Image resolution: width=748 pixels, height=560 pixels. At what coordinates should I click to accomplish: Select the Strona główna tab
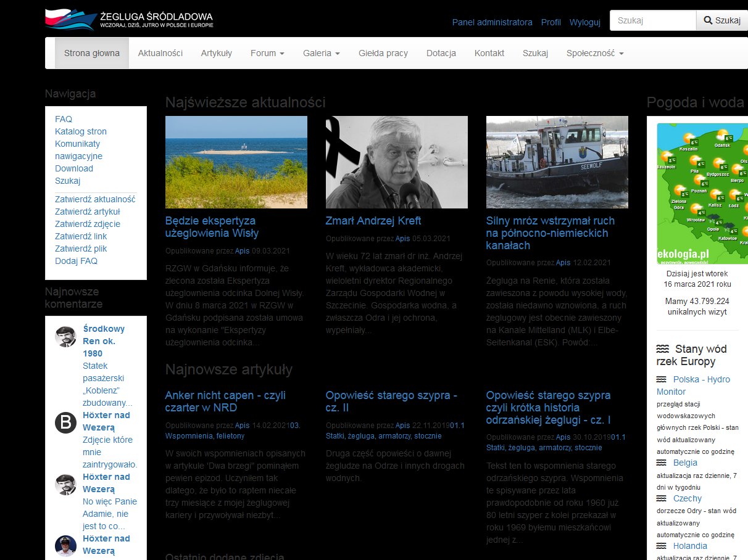pos(92,53)
